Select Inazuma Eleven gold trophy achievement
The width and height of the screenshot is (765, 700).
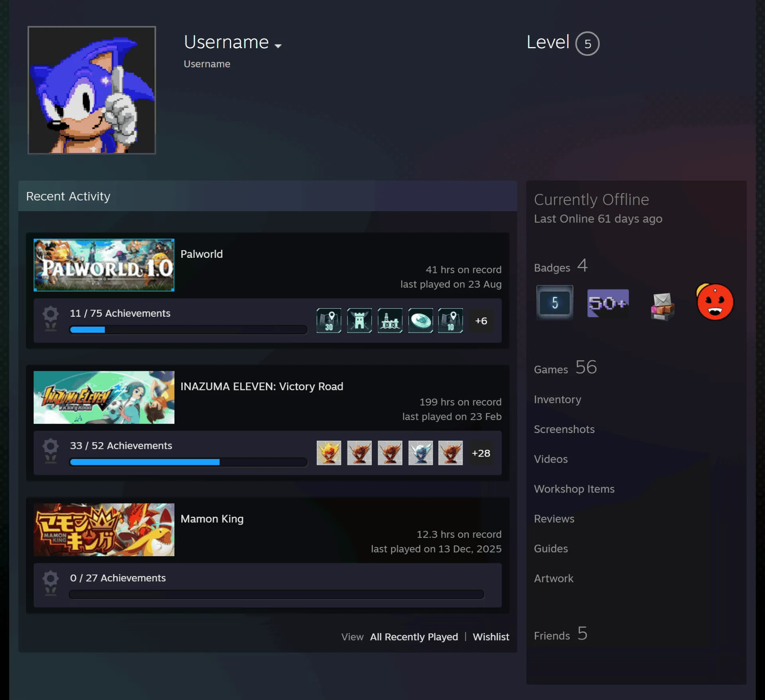tap(329, 453)
